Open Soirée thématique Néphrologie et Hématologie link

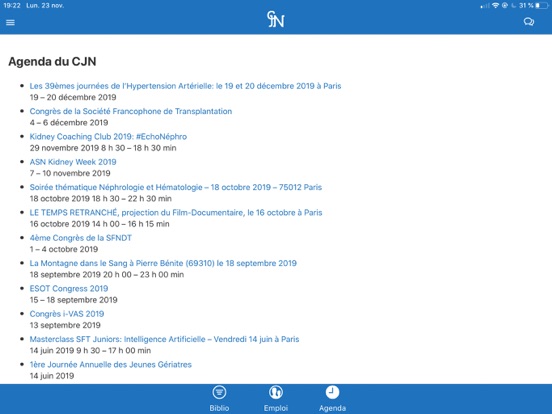pyautogui.click(x=176, y=187)
